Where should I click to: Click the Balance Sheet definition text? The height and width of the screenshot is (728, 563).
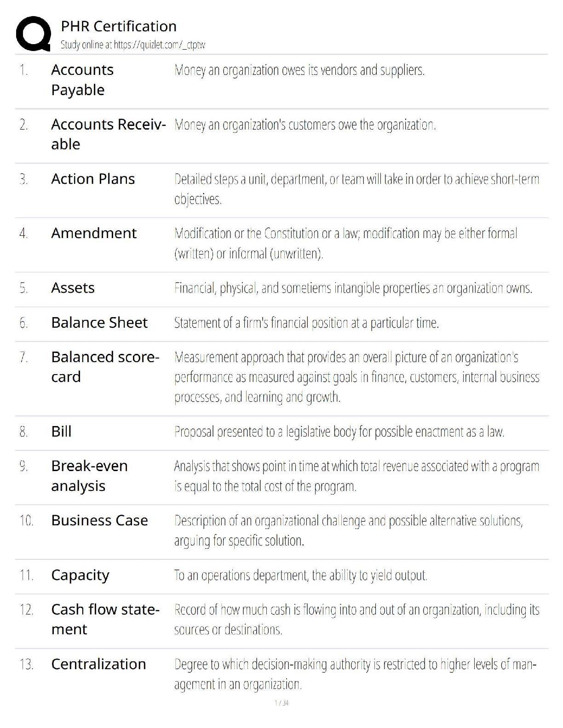coord(306,323)
